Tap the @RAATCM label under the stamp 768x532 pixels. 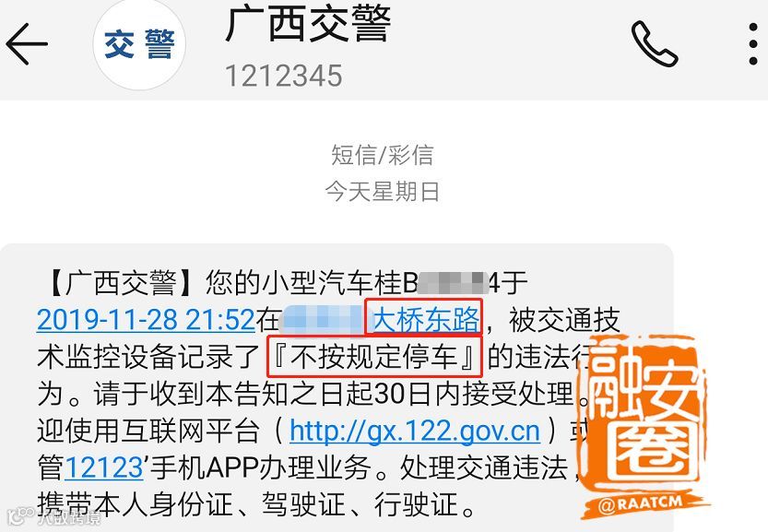(x=640, y=504)
